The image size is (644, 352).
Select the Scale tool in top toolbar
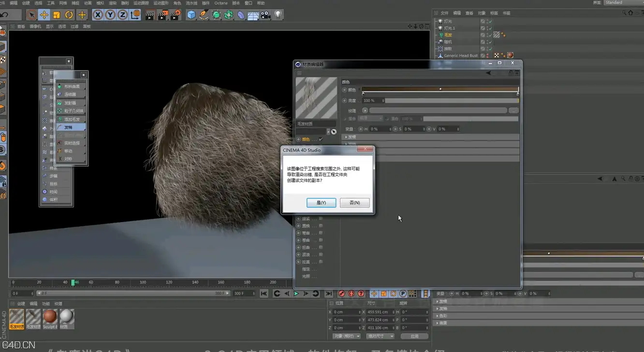point(57,15)
